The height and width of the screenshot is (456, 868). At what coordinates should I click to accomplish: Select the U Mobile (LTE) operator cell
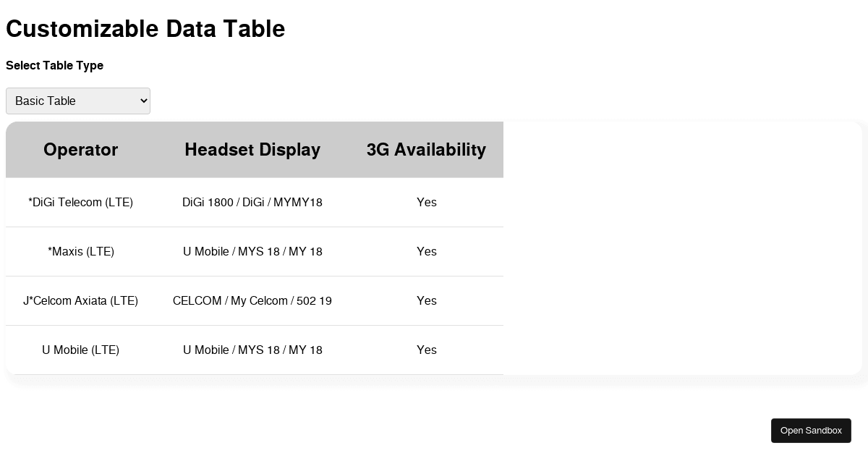coord(80,350)
